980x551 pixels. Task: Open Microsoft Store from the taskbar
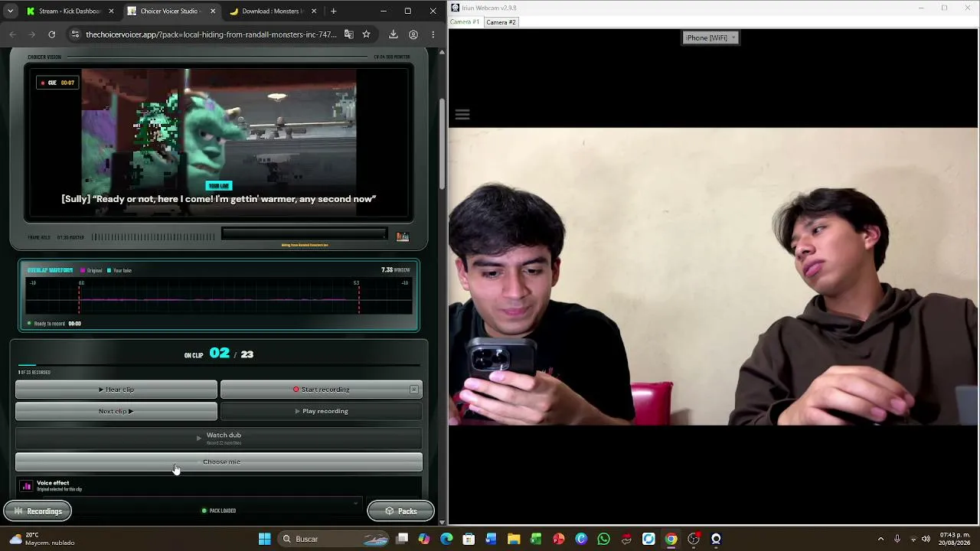[469, 539]
